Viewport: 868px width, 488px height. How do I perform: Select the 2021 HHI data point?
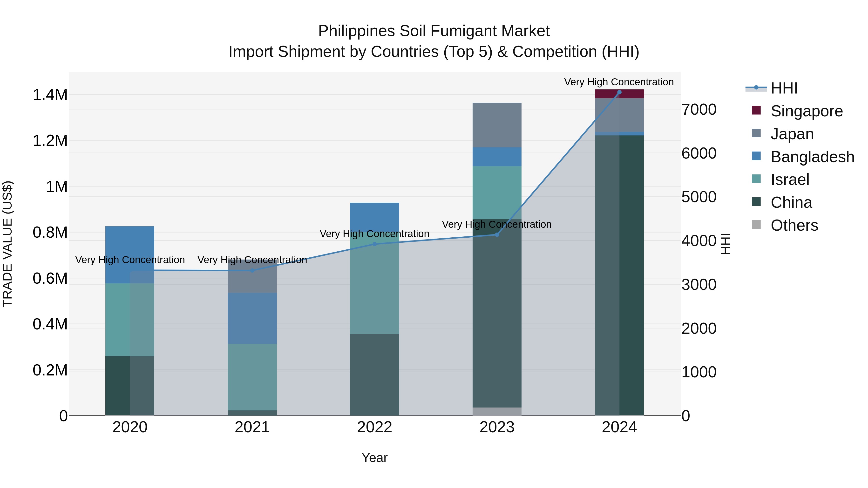click(252, 270)
